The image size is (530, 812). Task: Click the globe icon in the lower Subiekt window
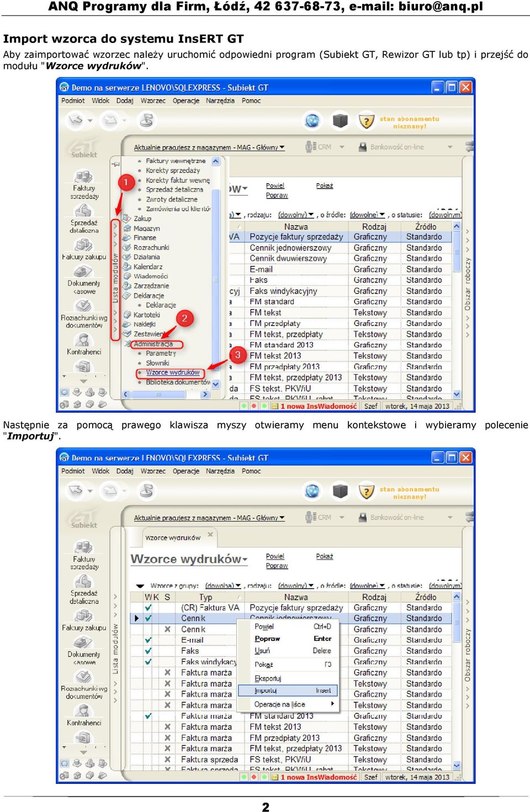click(x=312, y=491)
